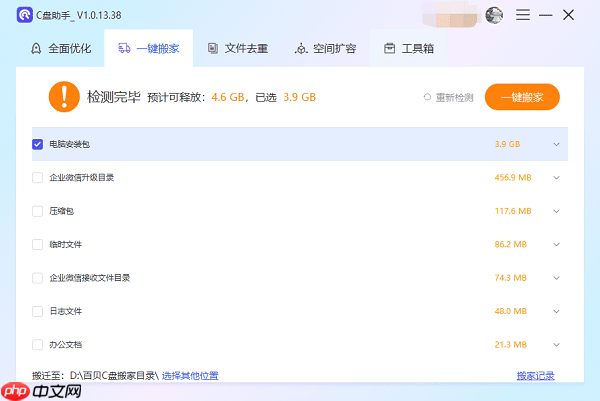Uncheck the 电脑安装包 checkbox
This screenshot has height=401, width=600.
click(38, 144)
